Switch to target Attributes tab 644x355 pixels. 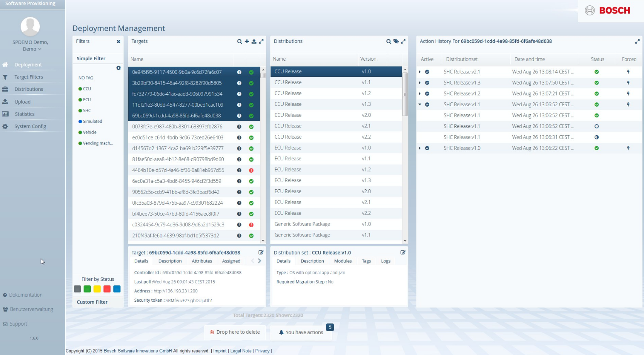[202, 261]
